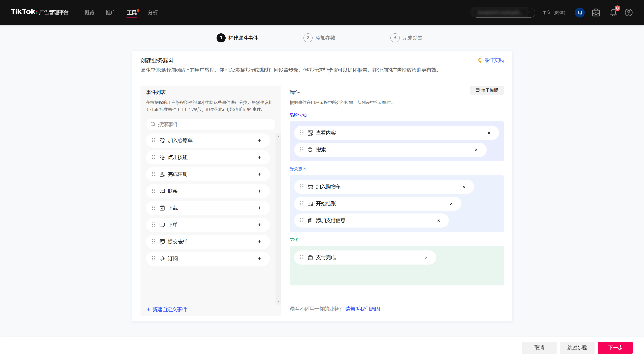Add the 联系 event with plus

[x=259, y=191]
